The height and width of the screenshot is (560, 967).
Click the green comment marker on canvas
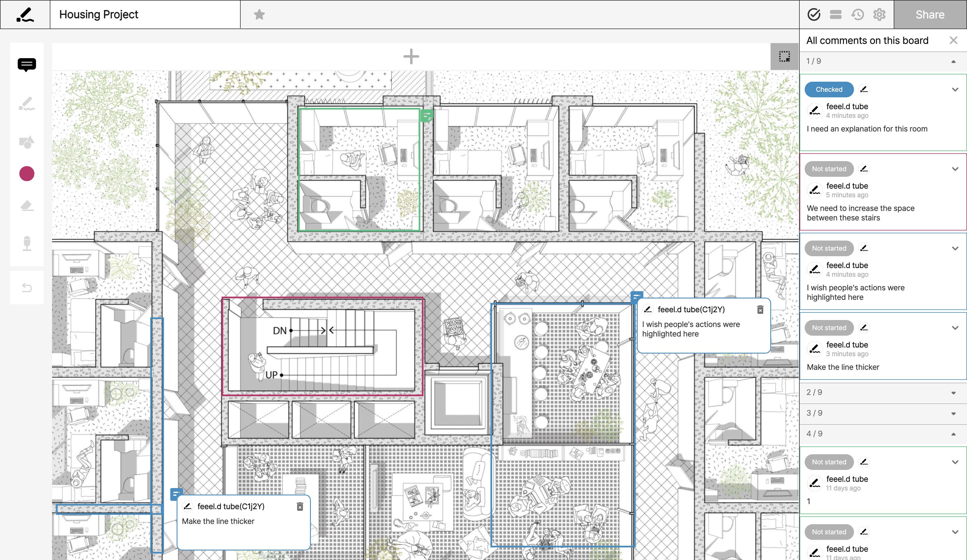[x=426, y=116]
